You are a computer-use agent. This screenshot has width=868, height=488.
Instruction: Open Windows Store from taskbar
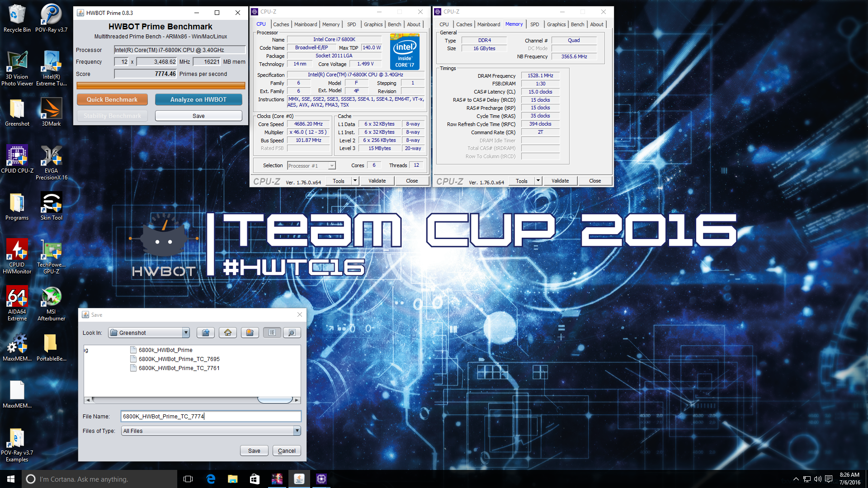point(255,479)
